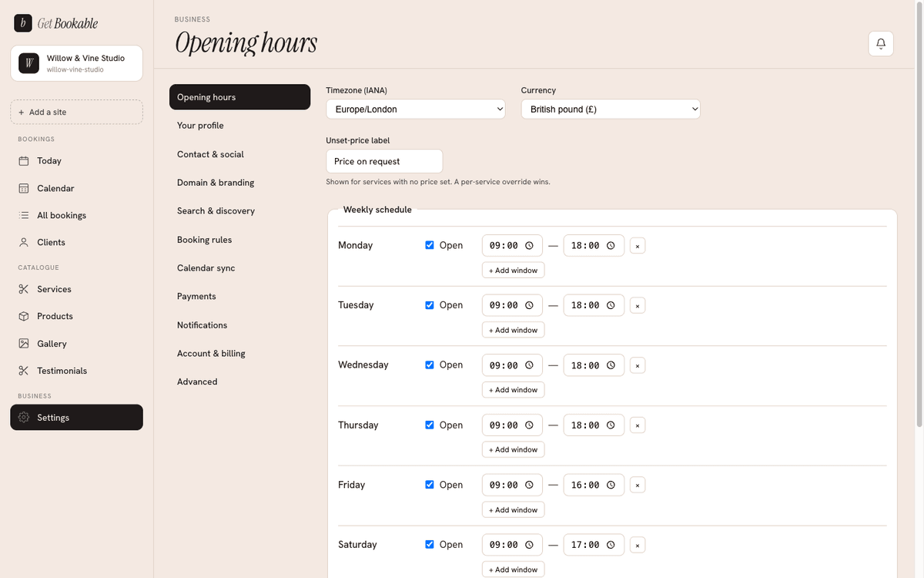The width and height of the screenshot is (924, 578).
Task: Click the Clients person icon
Action: [x=24, y=242]
